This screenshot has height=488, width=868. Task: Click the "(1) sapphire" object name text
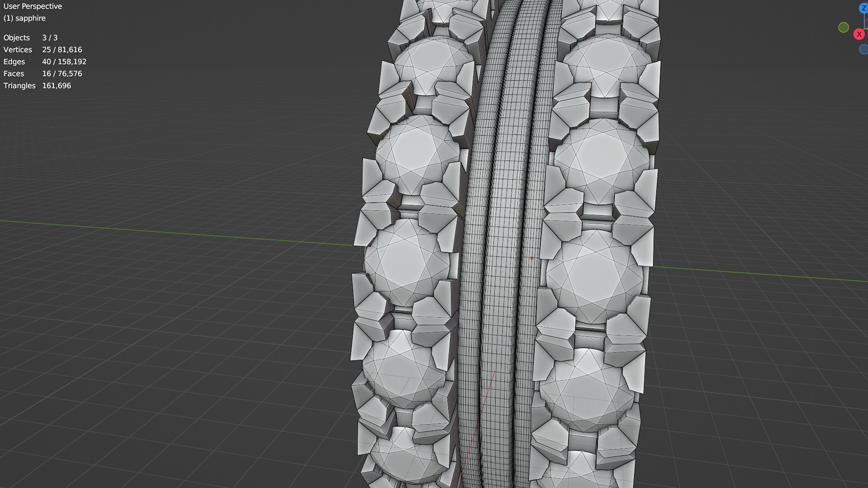pyautogui.click(x=24, y=18)
